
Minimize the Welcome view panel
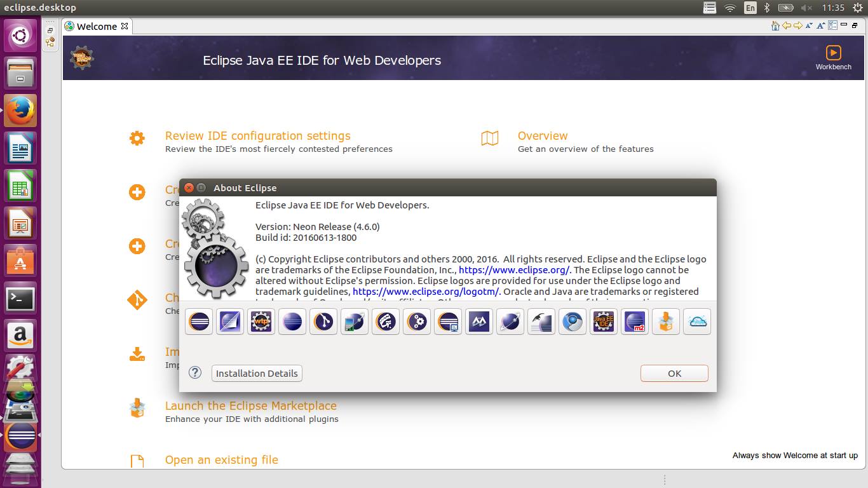844,25
